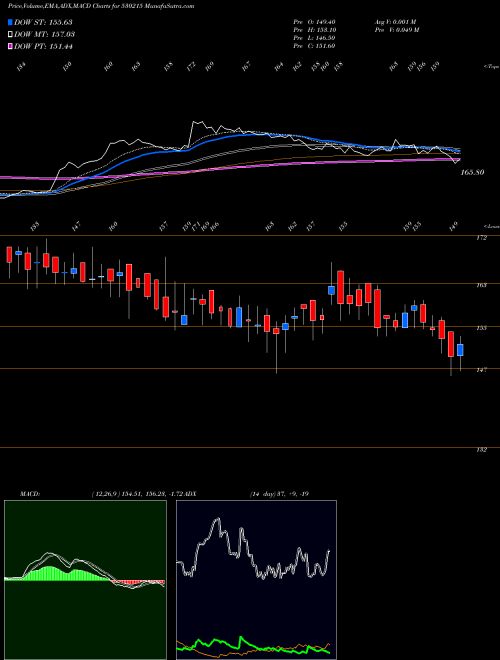Click the 165.80 label beside EMA lines
Screen dimensions: 500x660
(x=472, y=172)
